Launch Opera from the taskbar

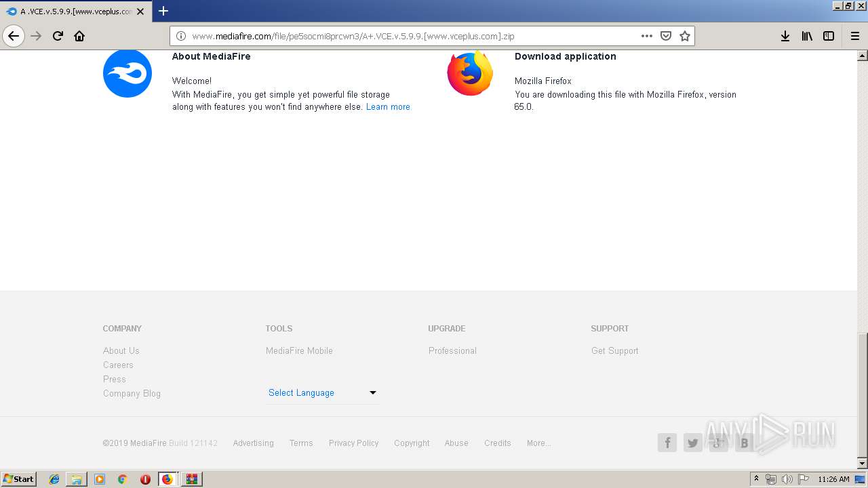pyautogui.click(x=145, y=479)
